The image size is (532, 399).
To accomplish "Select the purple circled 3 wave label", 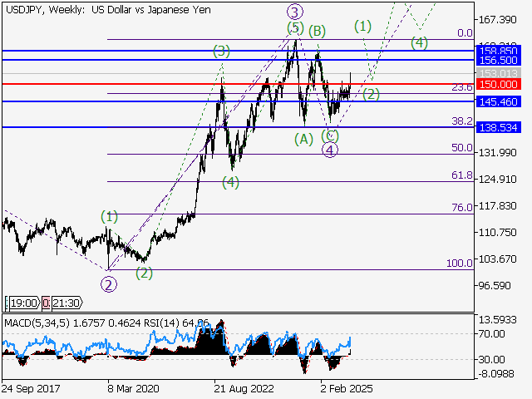I will tap(295, 12).
